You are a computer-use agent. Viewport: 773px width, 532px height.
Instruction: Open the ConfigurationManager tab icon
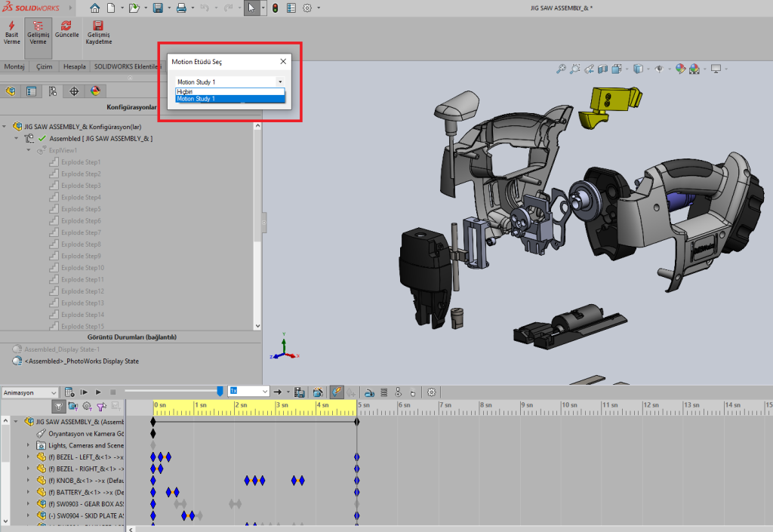click(x=53, y=91)
